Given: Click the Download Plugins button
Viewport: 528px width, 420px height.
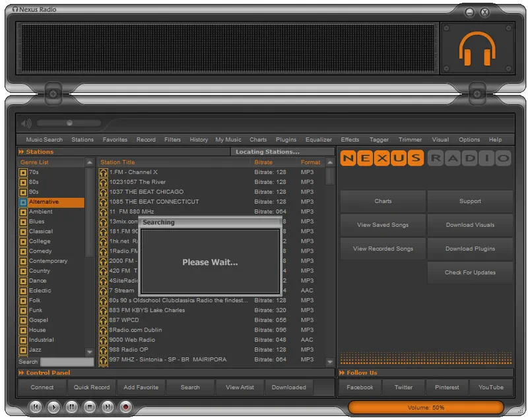Looking at the screenshot, I should click(470, 249).
